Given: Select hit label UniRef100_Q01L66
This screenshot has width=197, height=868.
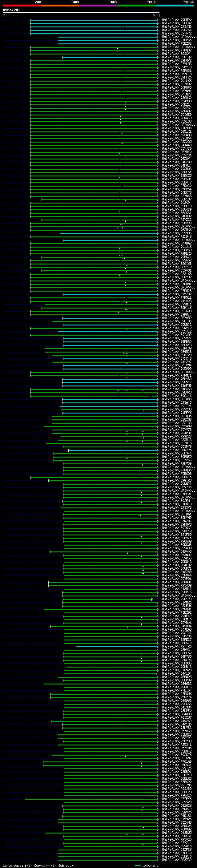Looking at the screenshot, I should (177, 81).
